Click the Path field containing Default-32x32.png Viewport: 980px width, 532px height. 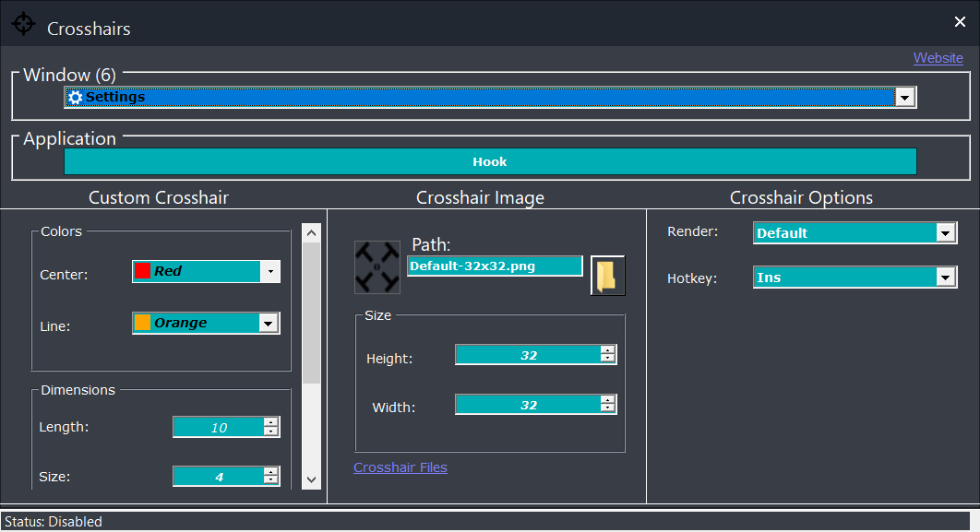(495, 266)
